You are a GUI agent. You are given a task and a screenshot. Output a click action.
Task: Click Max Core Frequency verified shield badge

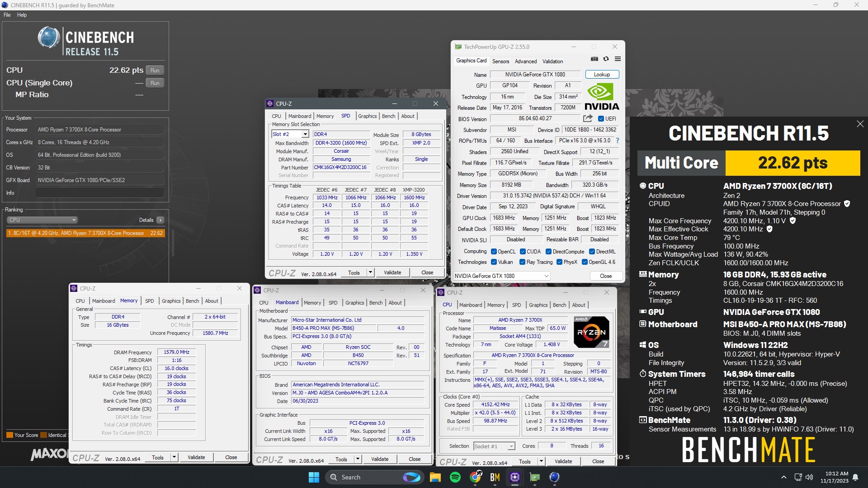coord(793,221)
